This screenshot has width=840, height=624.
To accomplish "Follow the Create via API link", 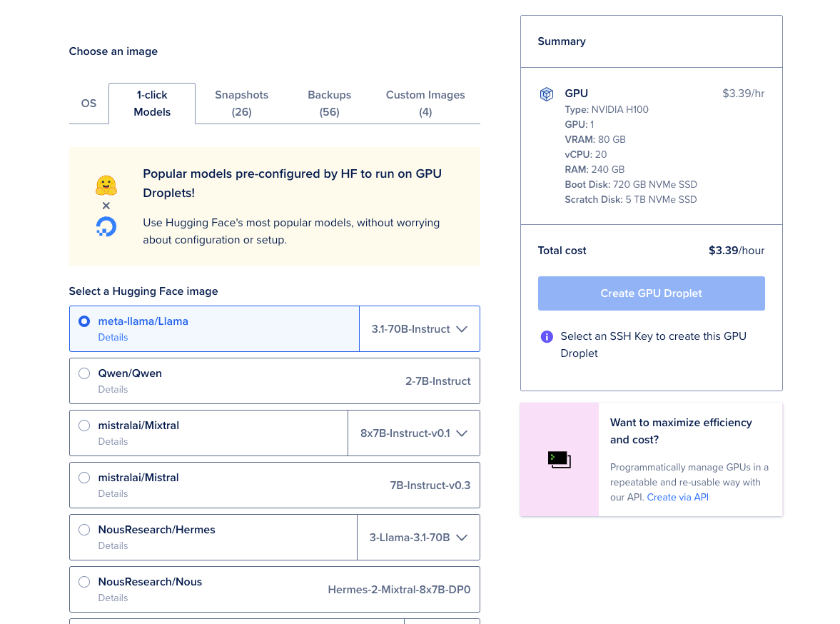I will tap(678, 498).
